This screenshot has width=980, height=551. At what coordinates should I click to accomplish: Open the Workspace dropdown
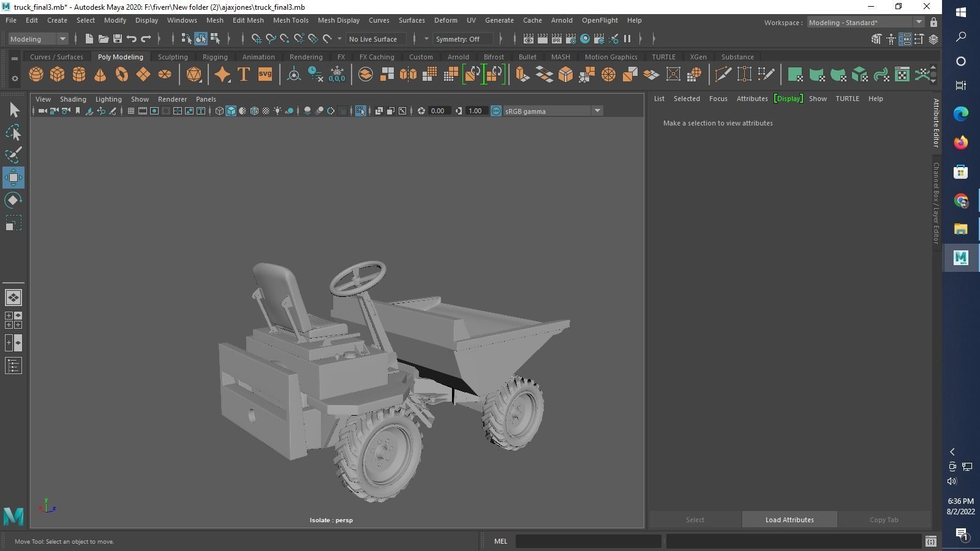click(x=865, y=23)
